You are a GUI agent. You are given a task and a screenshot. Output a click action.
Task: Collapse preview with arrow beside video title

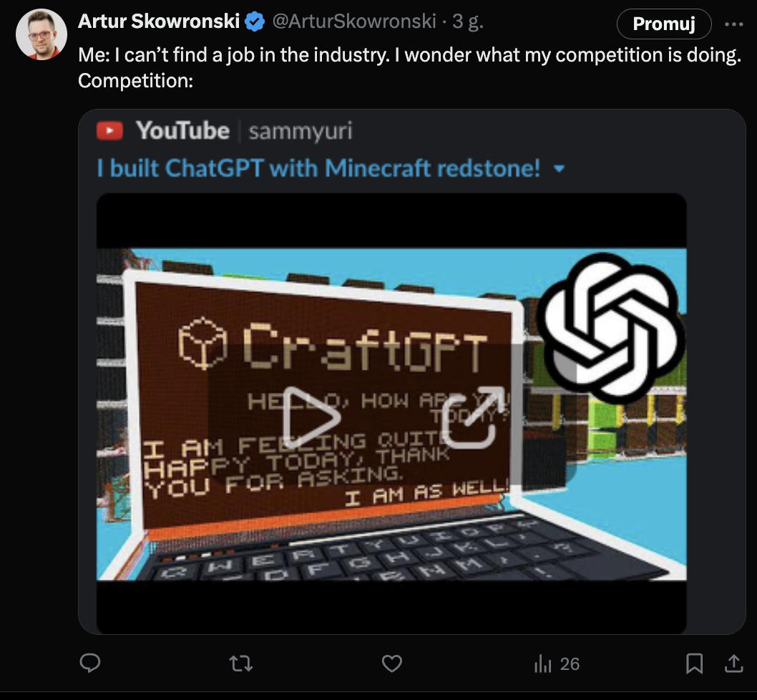point(560,170)
